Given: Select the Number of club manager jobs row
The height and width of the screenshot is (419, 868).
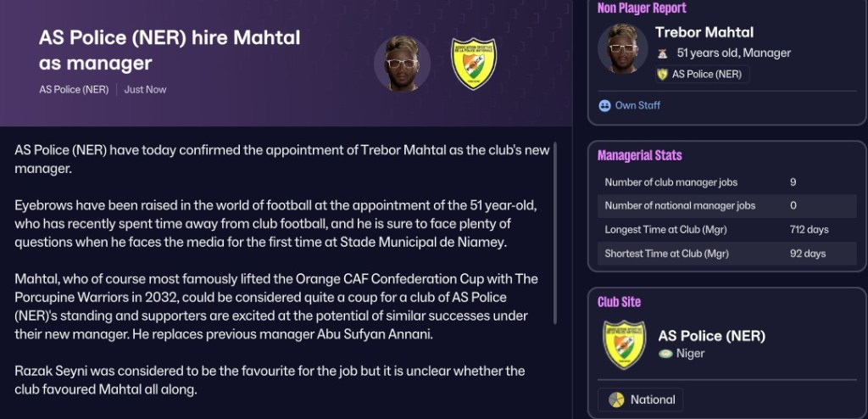Looking at the screenshot, I should coord(726,182).
